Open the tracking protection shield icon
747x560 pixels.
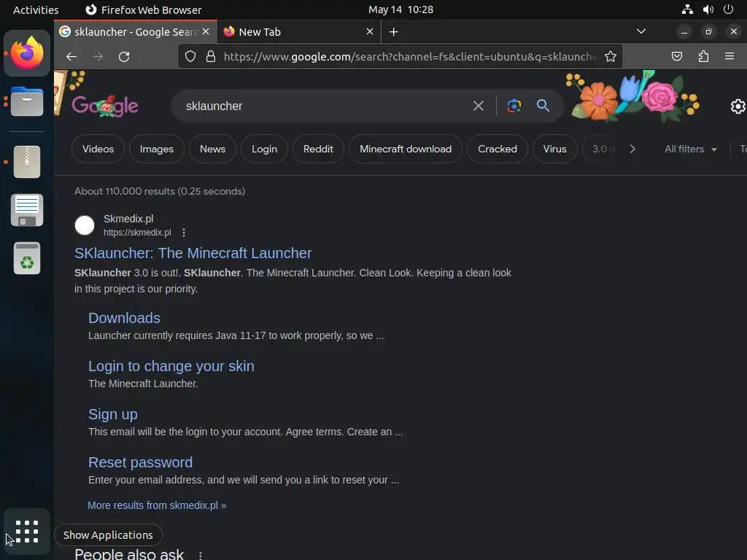click(x=190, y=57)
